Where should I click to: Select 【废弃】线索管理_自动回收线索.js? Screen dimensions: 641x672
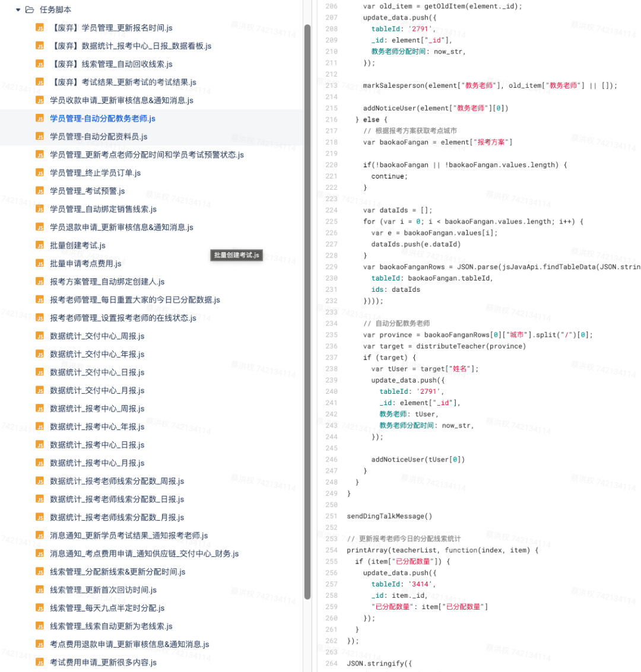[112, 64]
